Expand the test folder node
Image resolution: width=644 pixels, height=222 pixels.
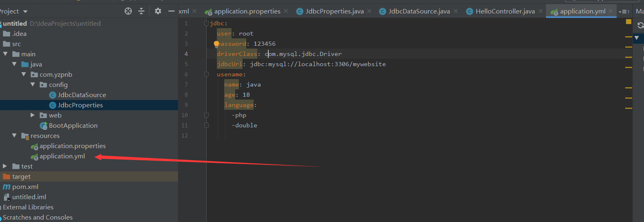(5, 166)
